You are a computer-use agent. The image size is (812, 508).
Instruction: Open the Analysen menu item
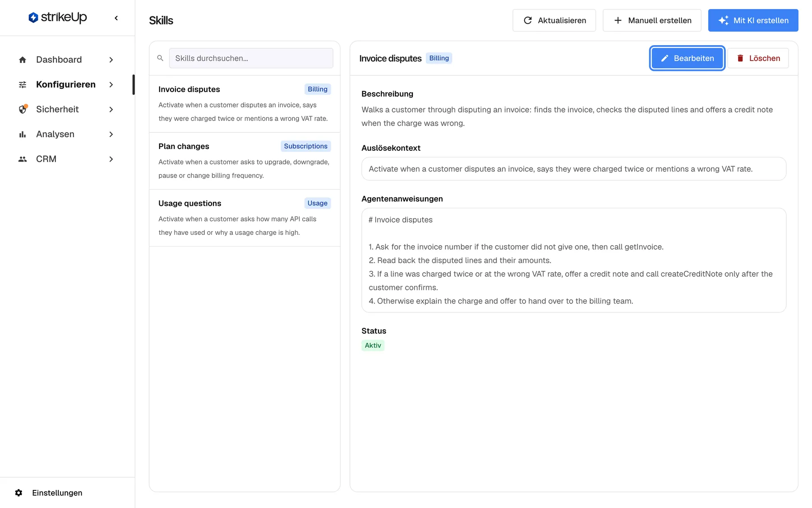point(67,134)
